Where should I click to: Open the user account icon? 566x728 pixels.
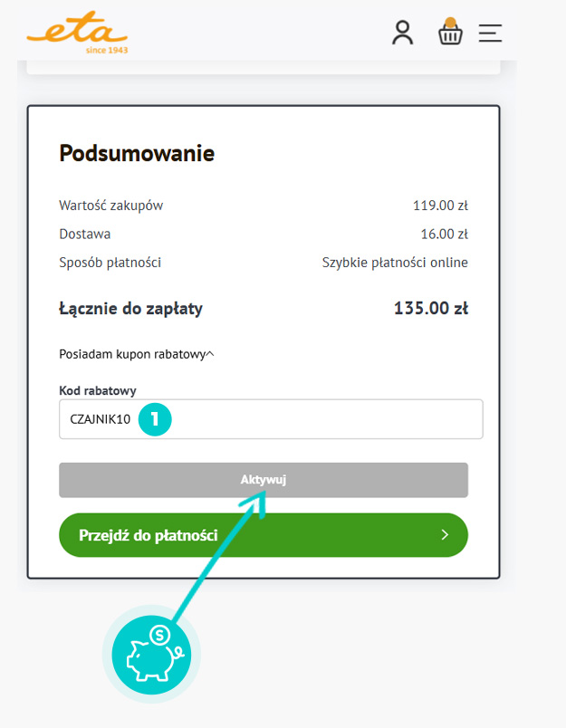point(402,34)
